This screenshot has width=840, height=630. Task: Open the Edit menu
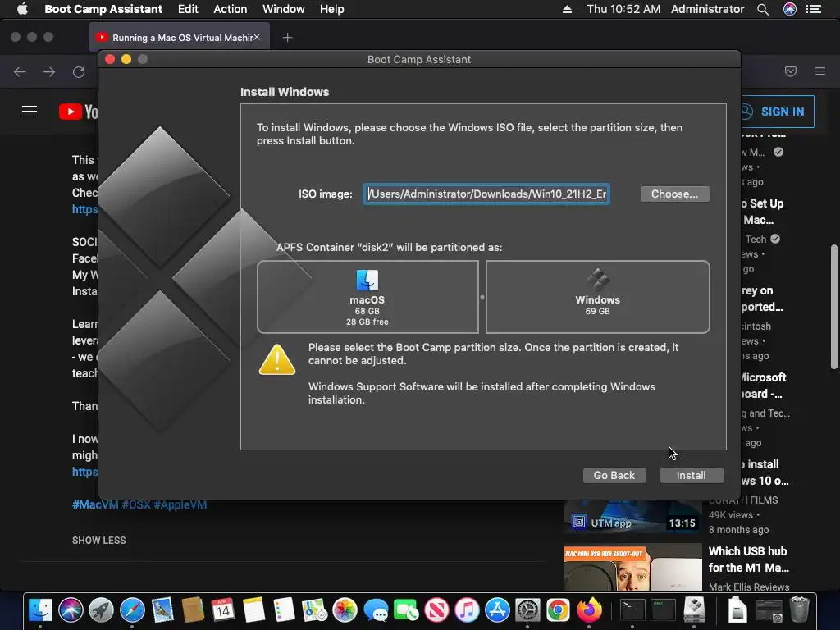(188, 9)
